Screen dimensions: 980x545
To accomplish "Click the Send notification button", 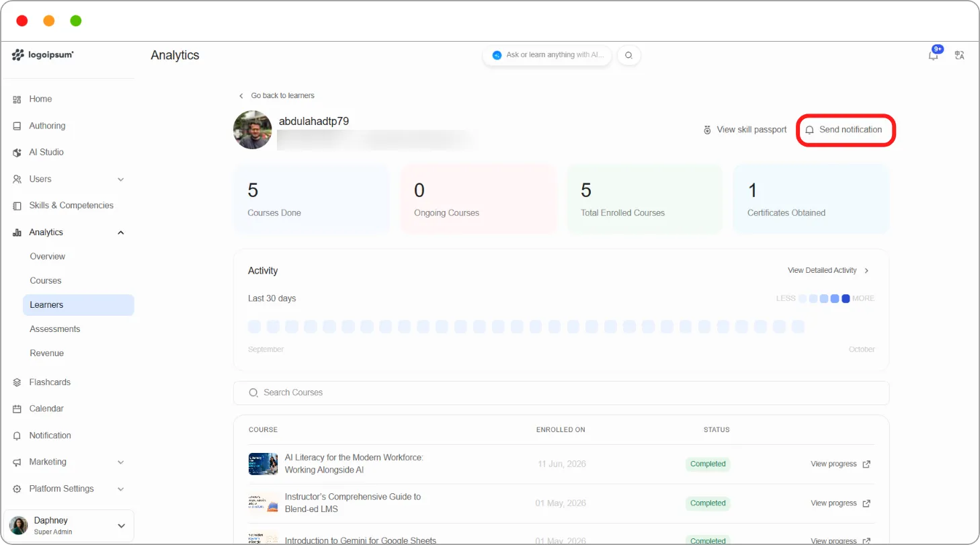I will point(845,130).
